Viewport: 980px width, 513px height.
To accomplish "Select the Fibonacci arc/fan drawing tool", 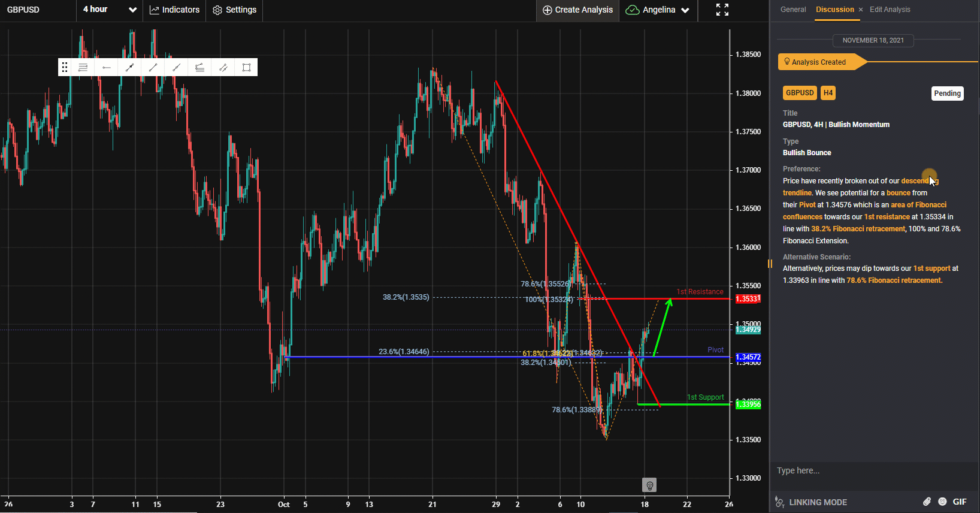I will point(199,67).
